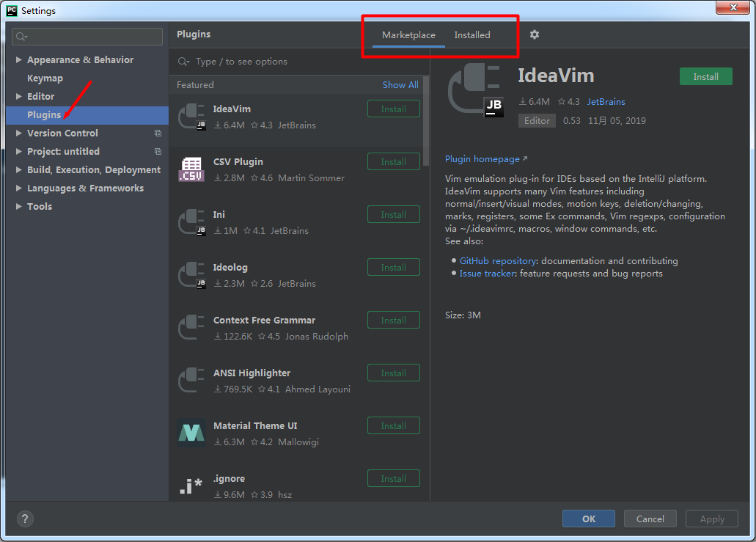
Task: Install the Context Free Grammar plugin
Action: click(x=394, y=321)
